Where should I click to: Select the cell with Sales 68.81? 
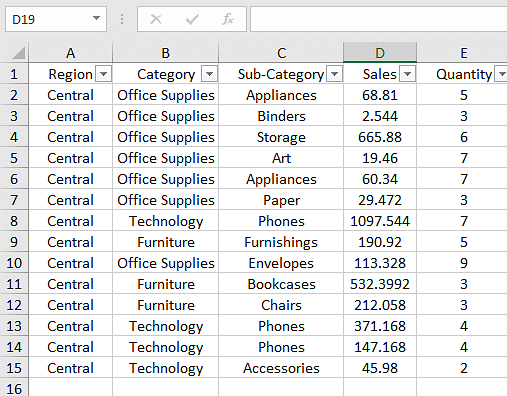tap(380, 95)
